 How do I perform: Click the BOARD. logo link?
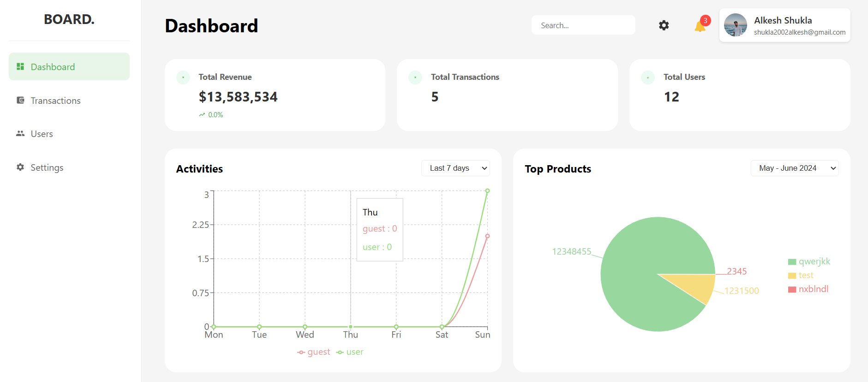[69, 19]
